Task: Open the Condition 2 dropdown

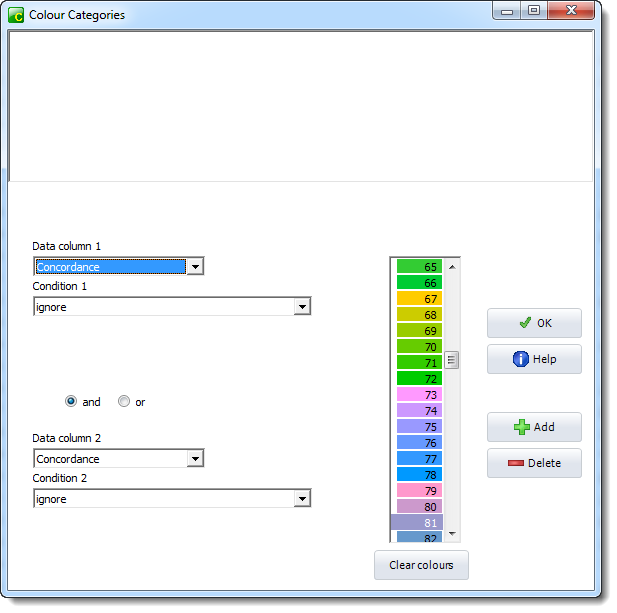Action: (302, 499)
